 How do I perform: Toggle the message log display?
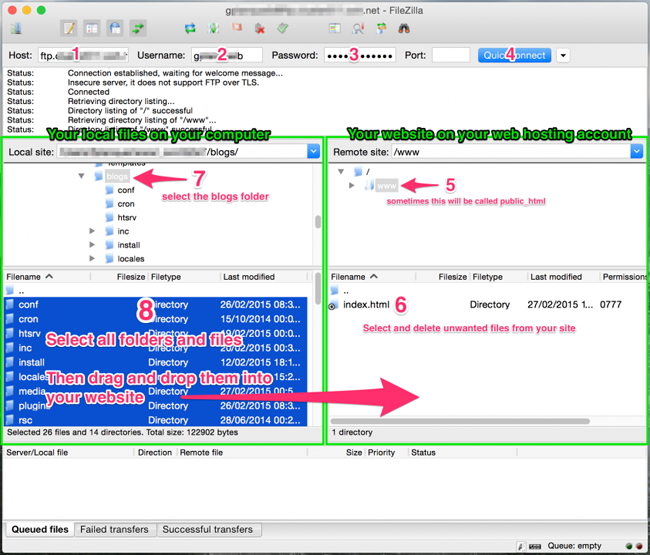point(68,29)
